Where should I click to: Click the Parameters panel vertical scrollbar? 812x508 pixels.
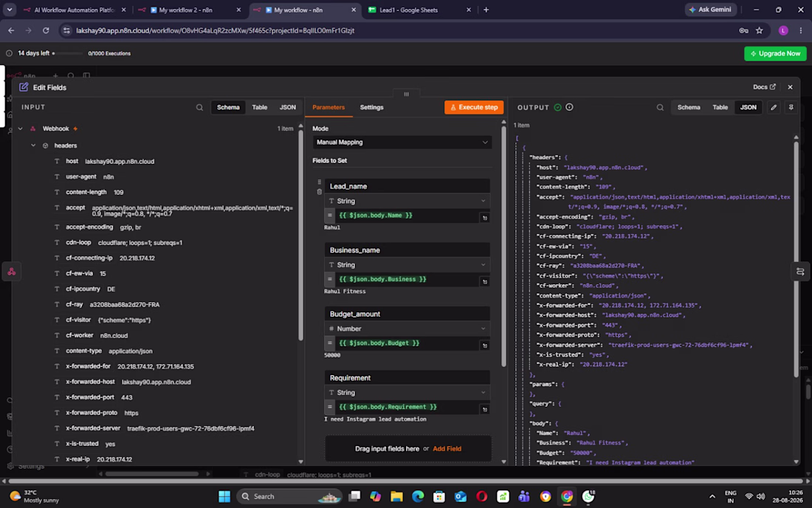pyautogui.click(x=503, y=247)
